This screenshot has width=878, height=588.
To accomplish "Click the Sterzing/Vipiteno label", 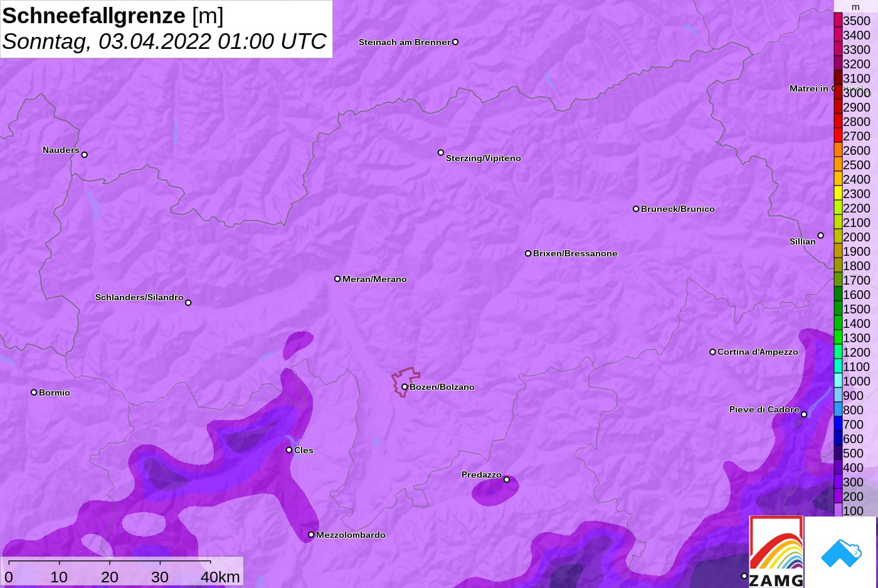I will 484,158.
